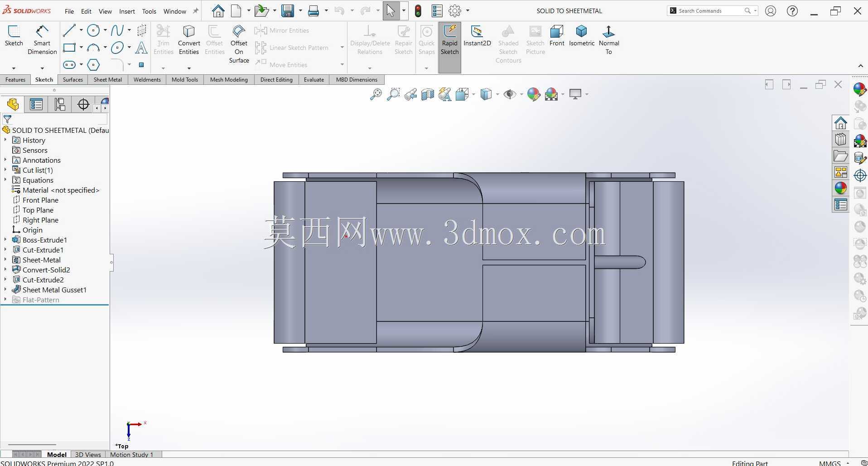Click Instant2D button
The image size is (868, 466).
[477, 36]
